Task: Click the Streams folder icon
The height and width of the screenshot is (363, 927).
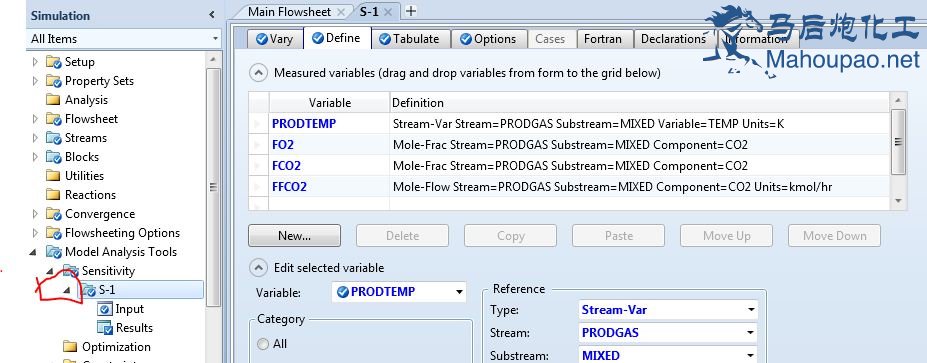Action: pyautogui.click(x=54, y=138)
